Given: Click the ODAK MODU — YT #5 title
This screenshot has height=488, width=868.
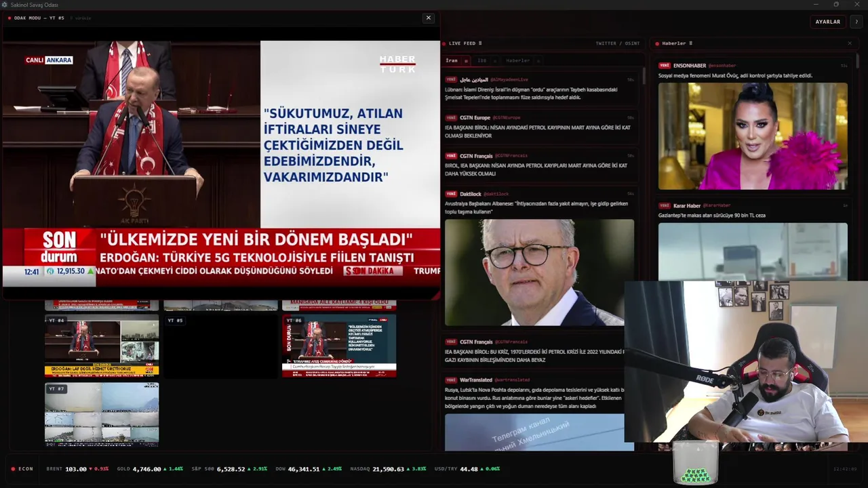Looking at the screenshot, I should (x=39, y=18).
